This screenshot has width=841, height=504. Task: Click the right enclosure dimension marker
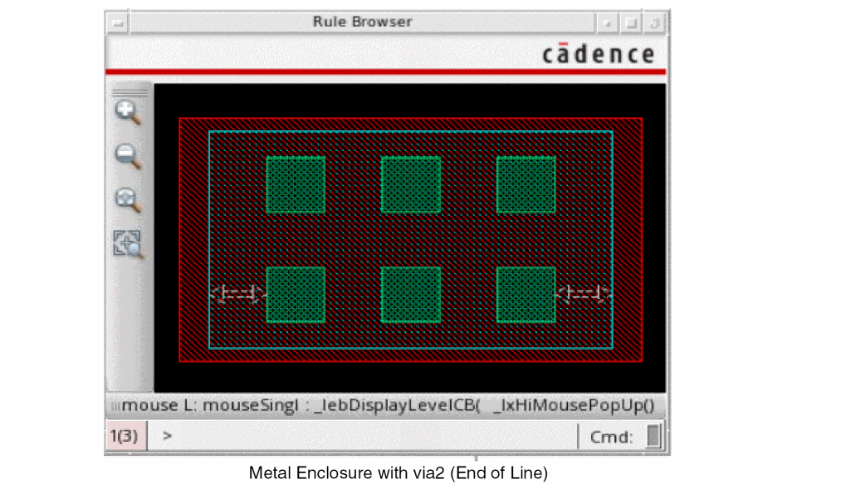pos(584,293)
